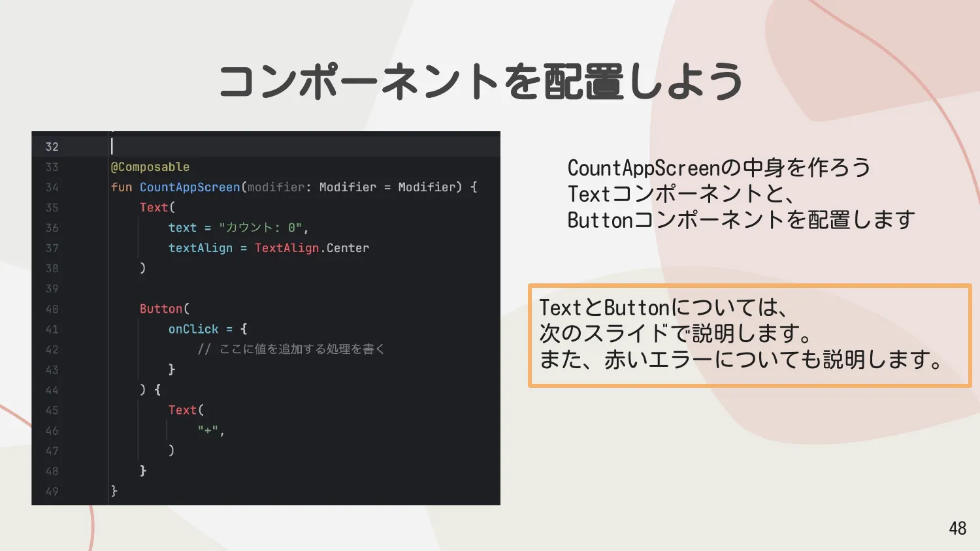Screen dimensions: 980x551
Task: Click the modifier parameter in function signature
Action: point(275,187)
